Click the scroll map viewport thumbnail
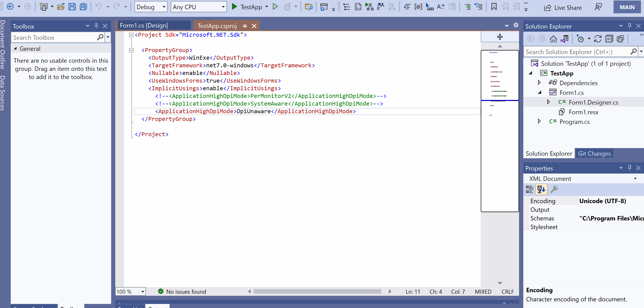 click(499, 131)
